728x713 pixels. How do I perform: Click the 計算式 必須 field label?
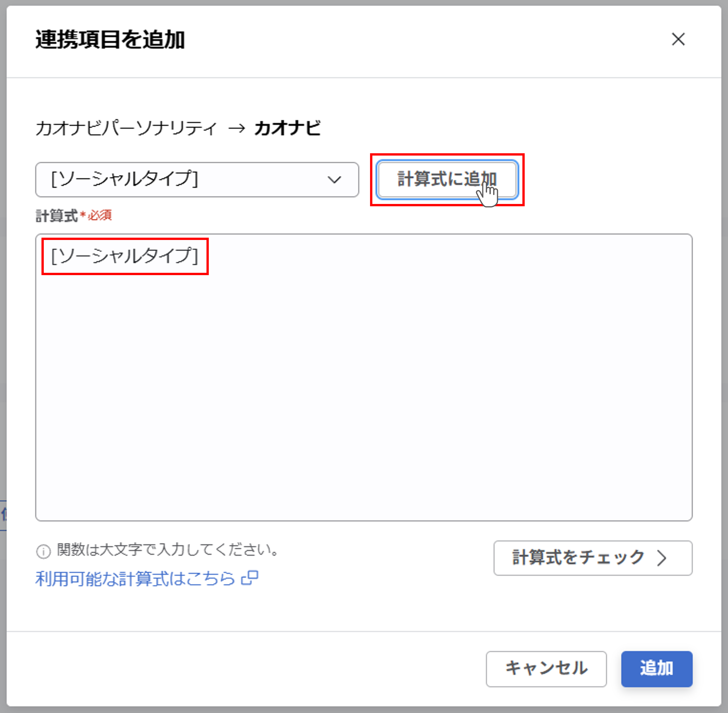click(74, 216)
